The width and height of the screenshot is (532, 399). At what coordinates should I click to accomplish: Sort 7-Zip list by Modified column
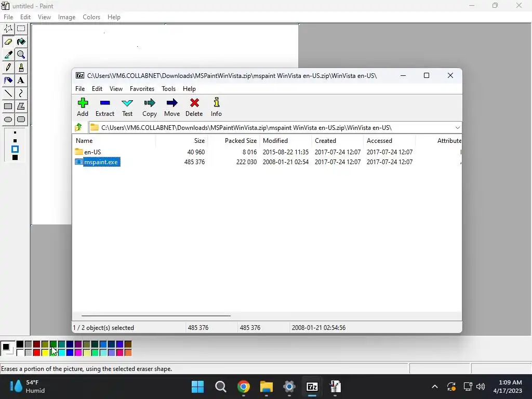click(286, 140)
